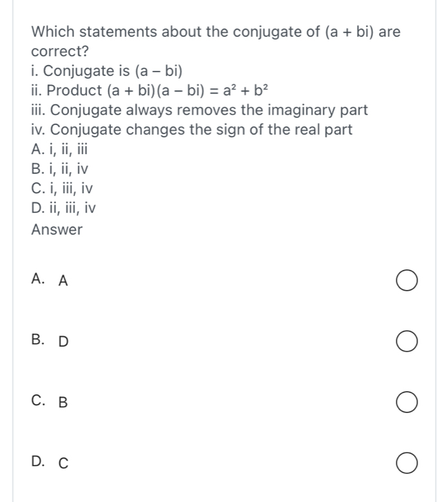Click the "Answer" heading text
448x502 pixels.
click(57, 230)
